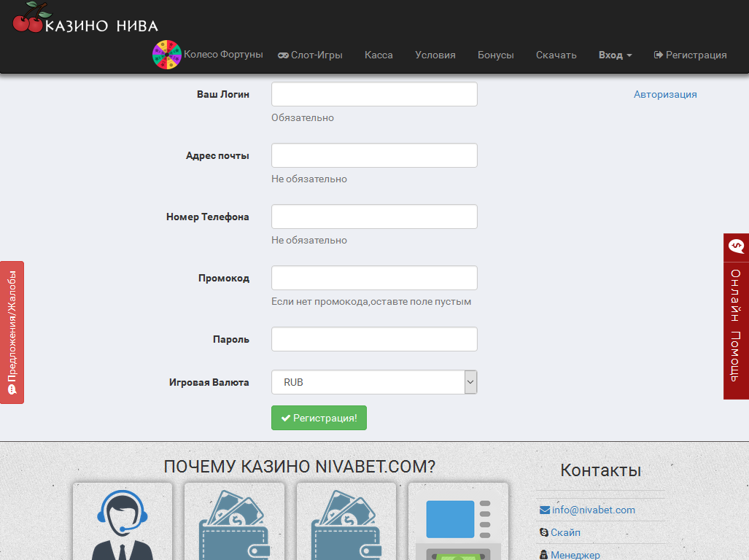Select the Номер Телефона text box

coord(374,217)
